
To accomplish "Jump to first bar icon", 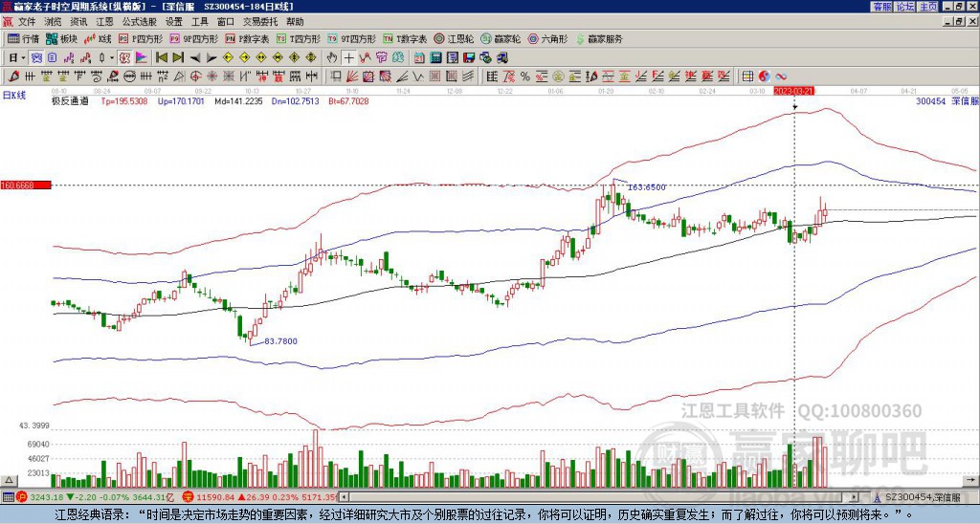I will 161,58.
